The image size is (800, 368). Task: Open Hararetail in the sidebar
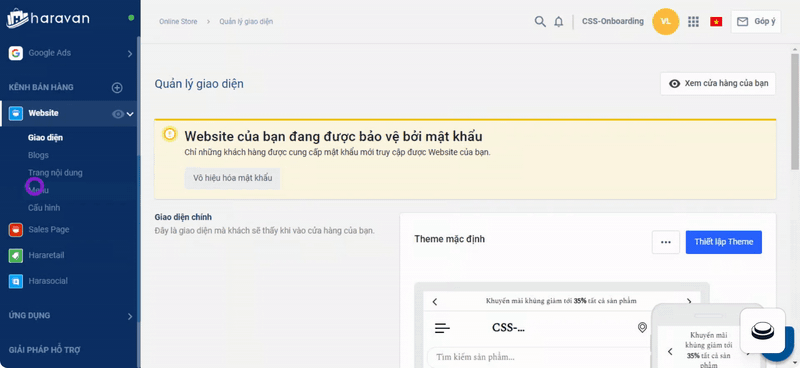(46, 255)
